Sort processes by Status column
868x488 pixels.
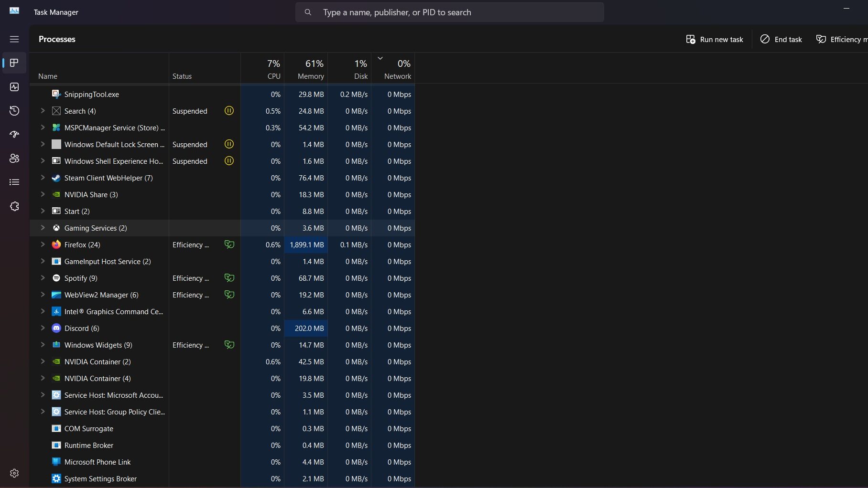[205, 68]
